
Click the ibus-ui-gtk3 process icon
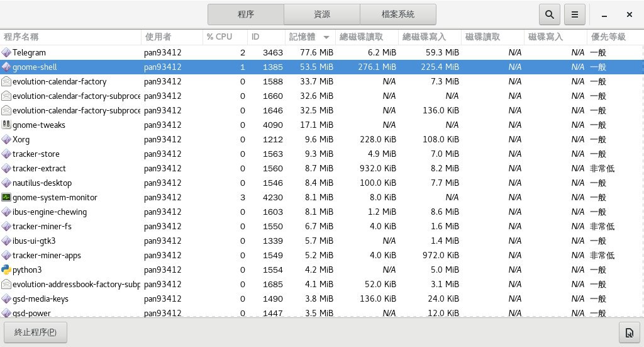(6, 241)
